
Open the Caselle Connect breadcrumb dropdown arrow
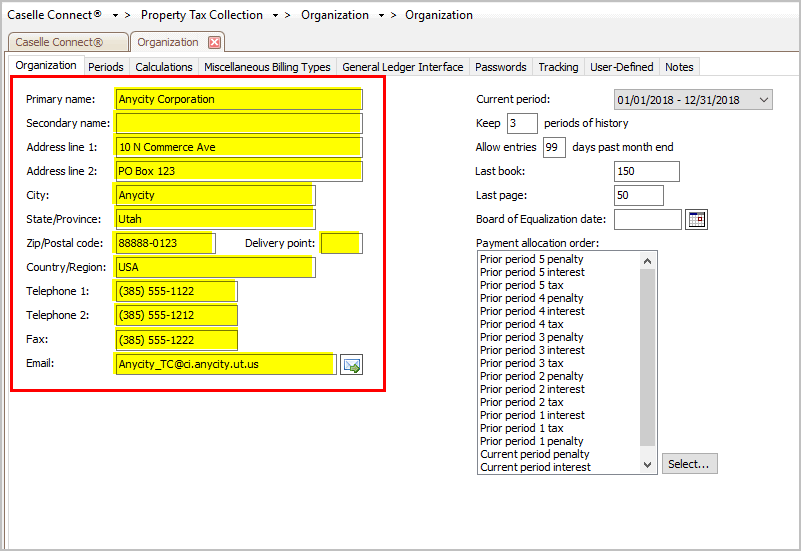click(115, 16)
